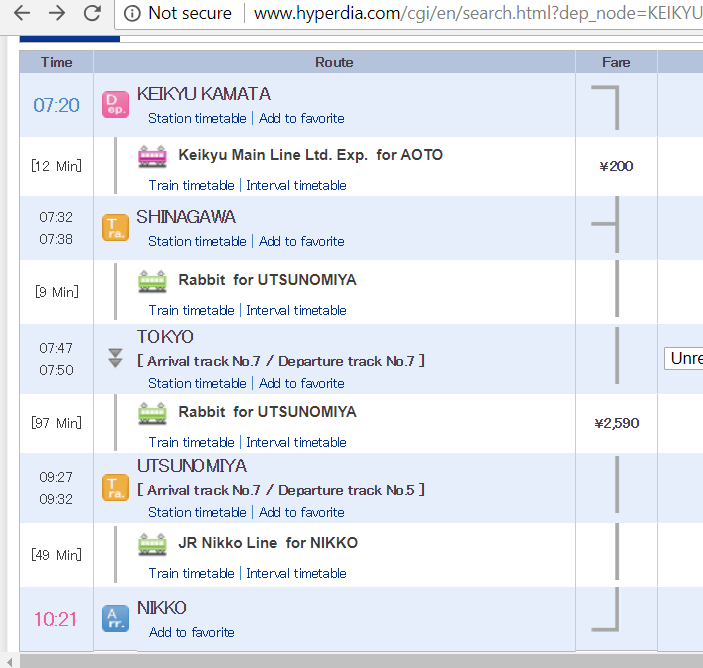Click the 07:20 departure time

[56, 105]
